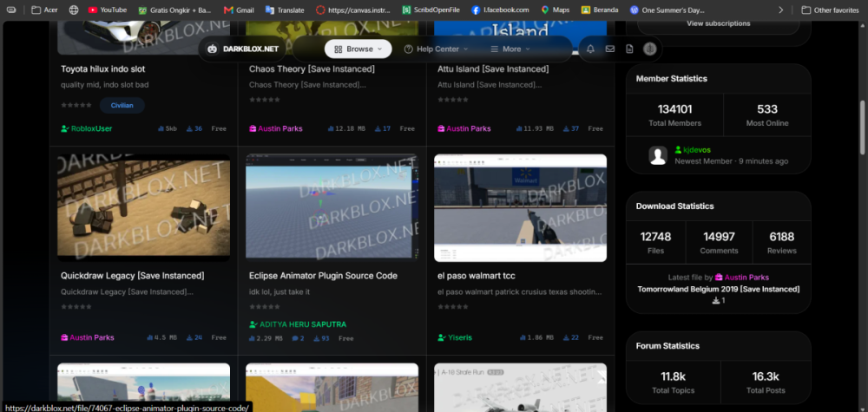Click download count 22 on el paso walmart
The image size is (868, 412).
pyautogui.click(x=571, y=337)
